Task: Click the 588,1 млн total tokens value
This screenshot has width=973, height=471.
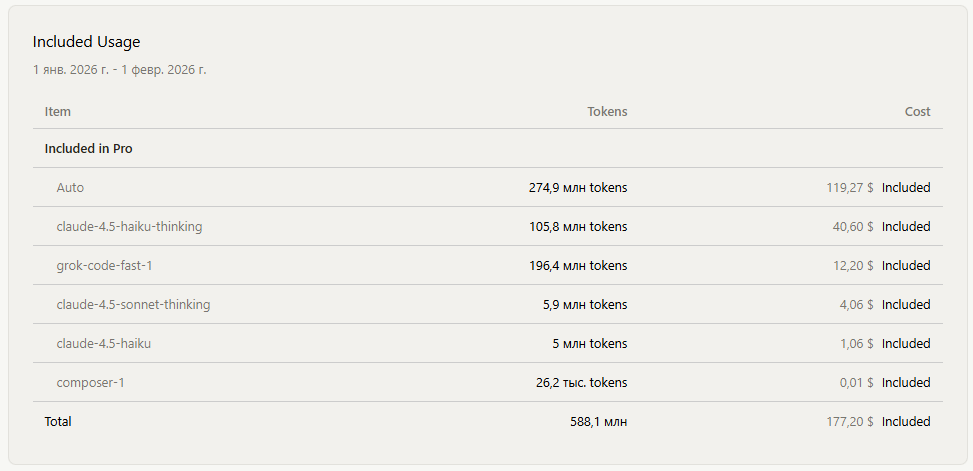Action: (x=598, y=422)
